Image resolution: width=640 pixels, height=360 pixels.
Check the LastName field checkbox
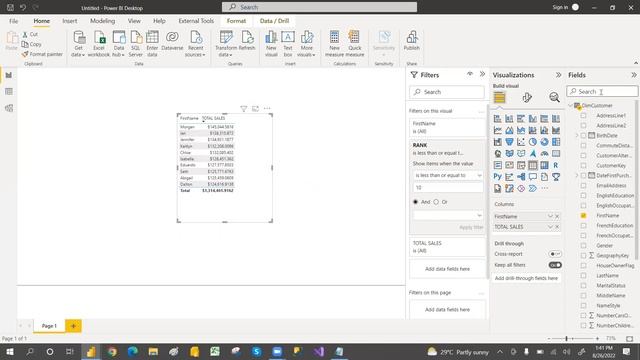[583, 276]
